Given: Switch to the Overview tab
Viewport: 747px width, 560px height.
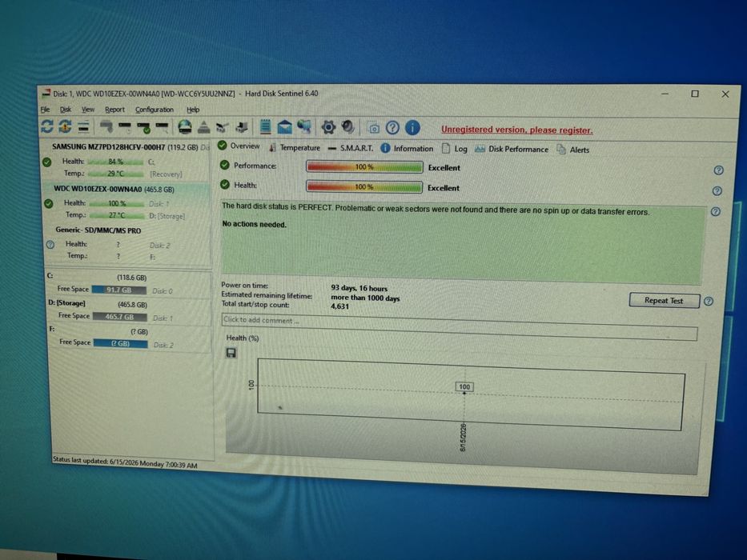Looking at the screenshot, I should point(239,146).
